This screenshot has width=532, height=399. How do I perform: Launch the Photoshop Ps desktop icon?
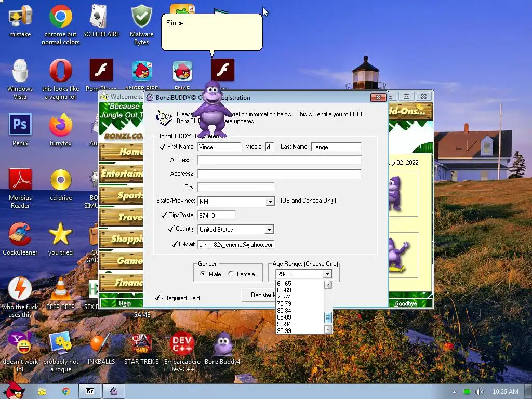[x=20, y=129]
